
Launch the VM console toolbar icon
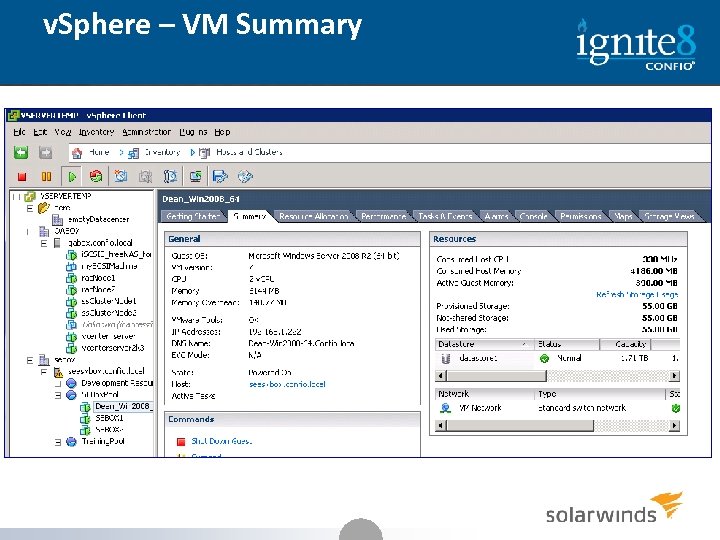[x=196, y=176]
